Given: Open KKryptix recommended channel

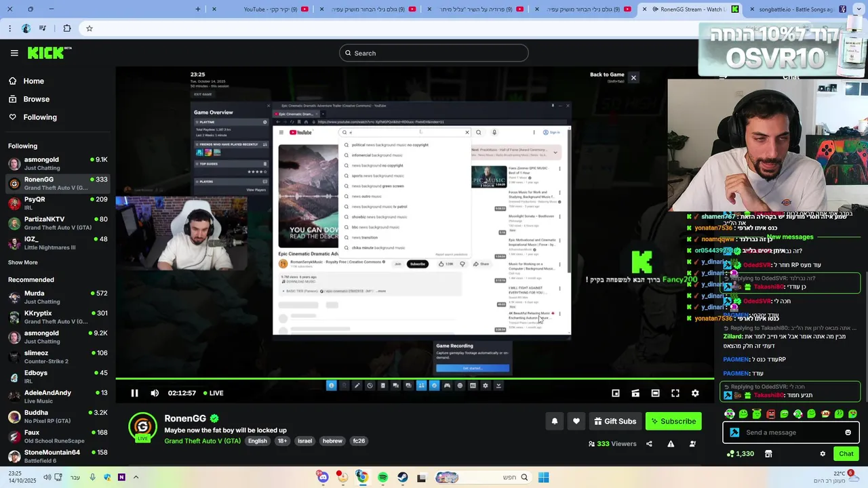Looking at the screenshot, I should (x=58, y=317).
